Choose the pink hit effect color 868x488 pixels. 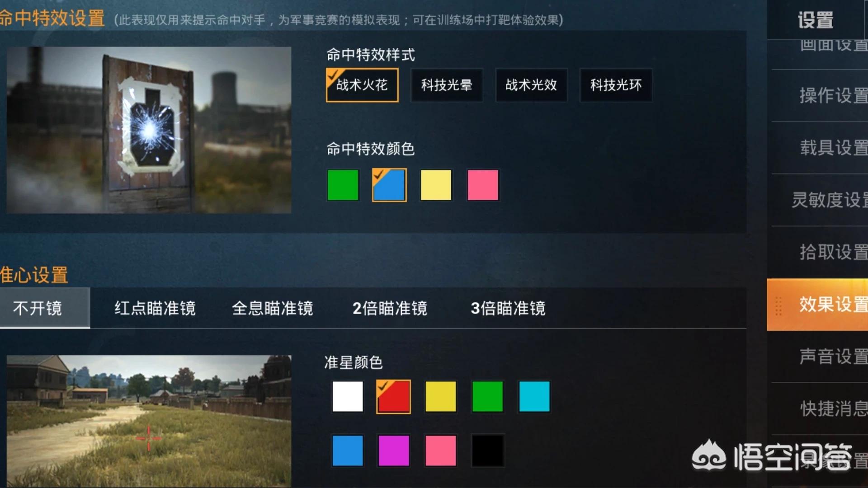pyautogui.click(x=483, y=185)
